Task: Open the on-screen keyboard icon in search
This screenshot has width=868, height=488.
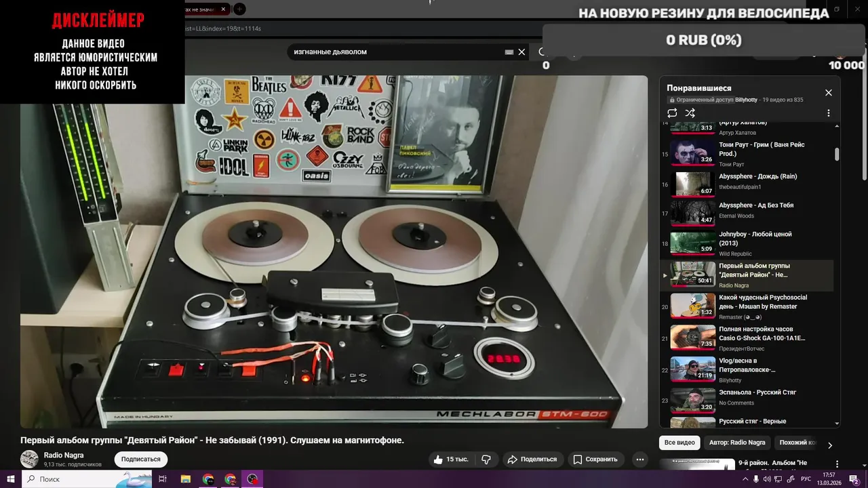Action: [x=509, y=52]
